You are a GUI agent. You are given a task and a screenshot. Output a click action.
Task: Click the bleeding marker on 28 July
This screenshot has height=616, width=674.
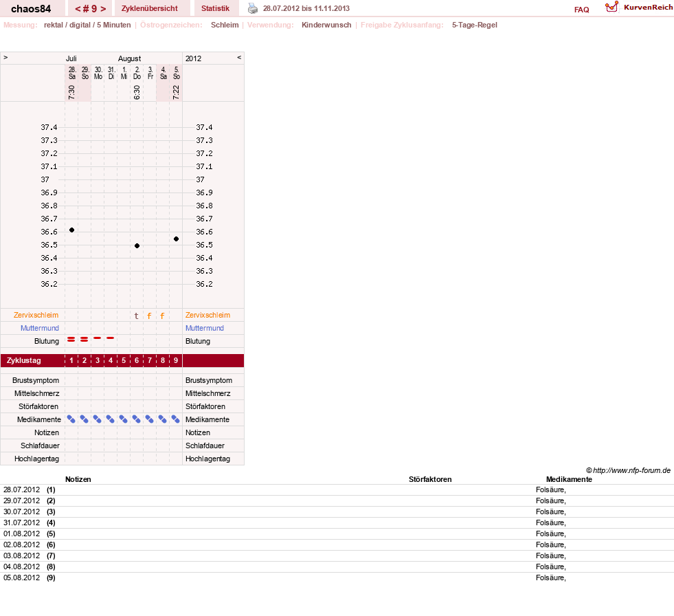coord(71,340)
